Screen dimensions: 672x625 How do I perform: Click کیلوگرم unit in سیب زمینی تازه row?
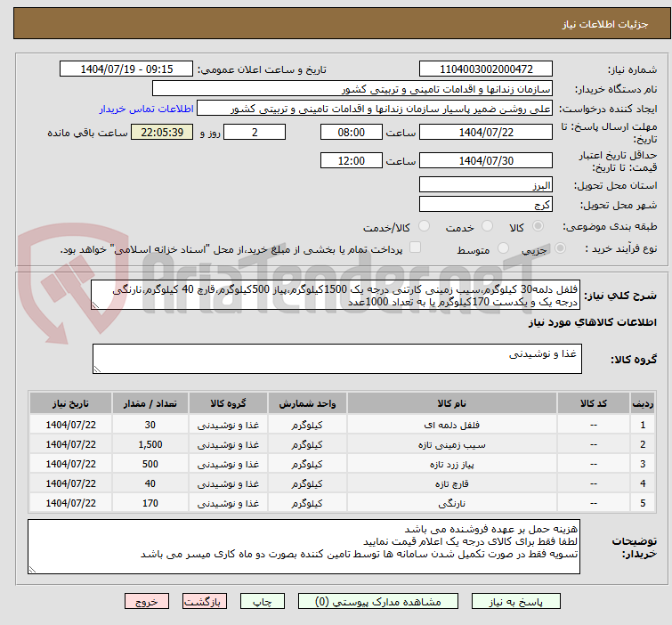tap(307, 444)
